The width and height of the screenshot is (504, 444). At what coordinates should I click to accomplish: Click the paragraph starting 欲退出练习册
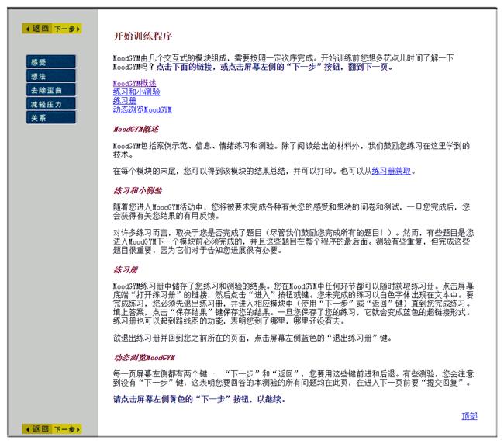[252, 338]
